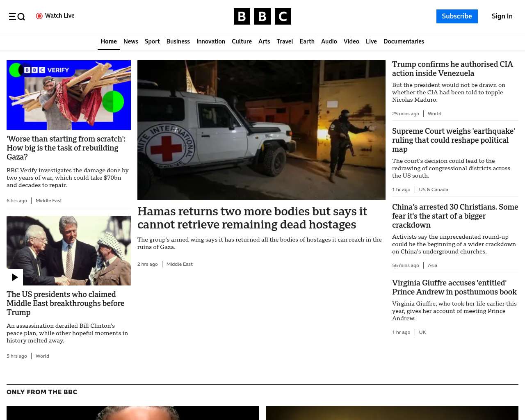Click the US & Canada category tag
The image size is (525, 420).
(x=433, y=189)
